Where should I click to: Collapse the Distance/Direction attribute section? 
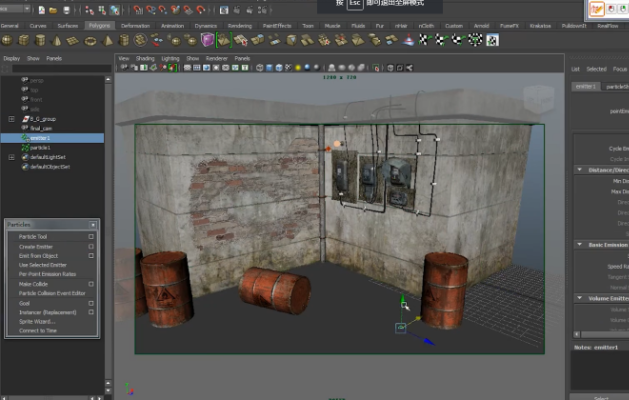click(579, 170)
